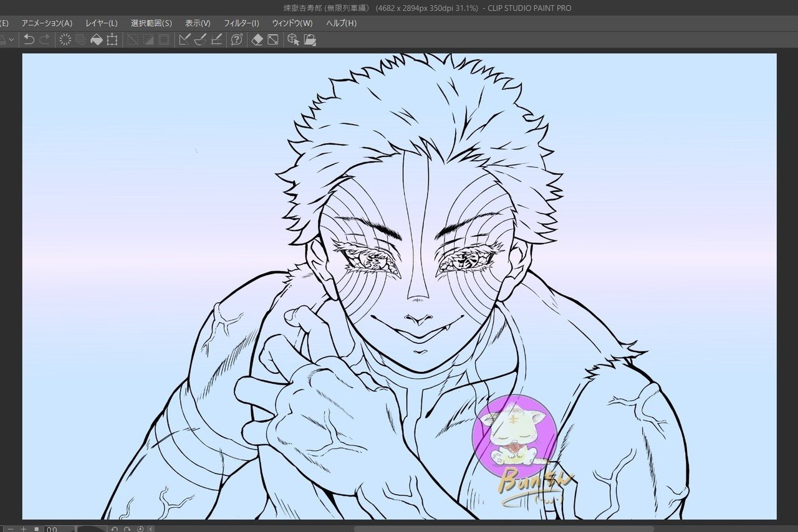This screenshot has height=532, width=798.
Task: Click the eraser-shaped toolbar icon
Action: coord(257,40)
